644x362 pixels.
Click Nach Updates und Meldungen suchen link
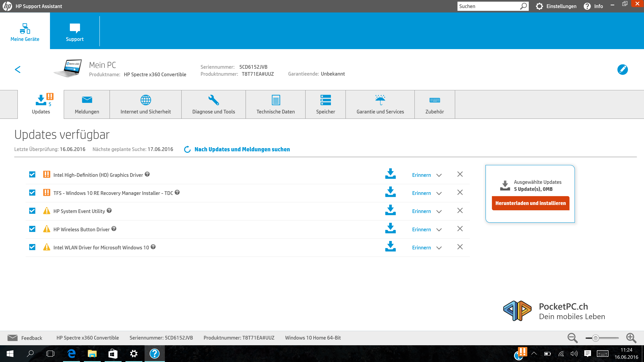242,149
